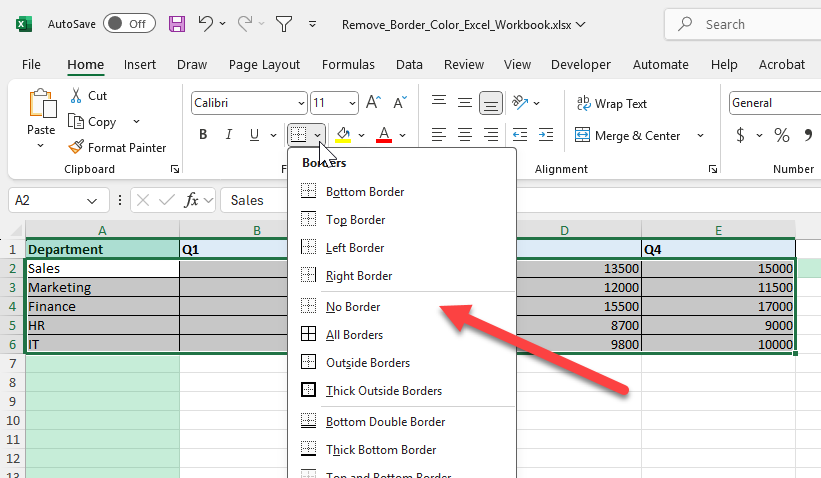Click Increase Font Size icon

point(373,103)
